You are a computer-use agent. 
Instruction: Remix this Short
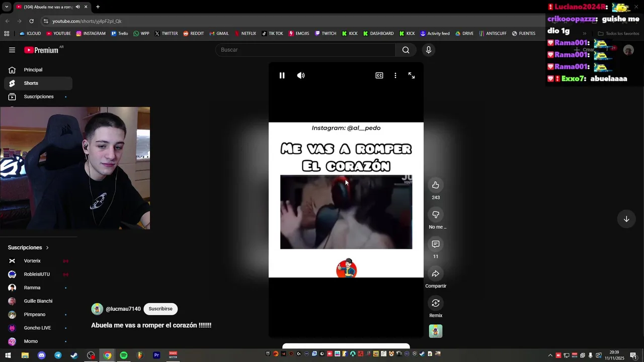pyautogui.click(x=436, y=303)
